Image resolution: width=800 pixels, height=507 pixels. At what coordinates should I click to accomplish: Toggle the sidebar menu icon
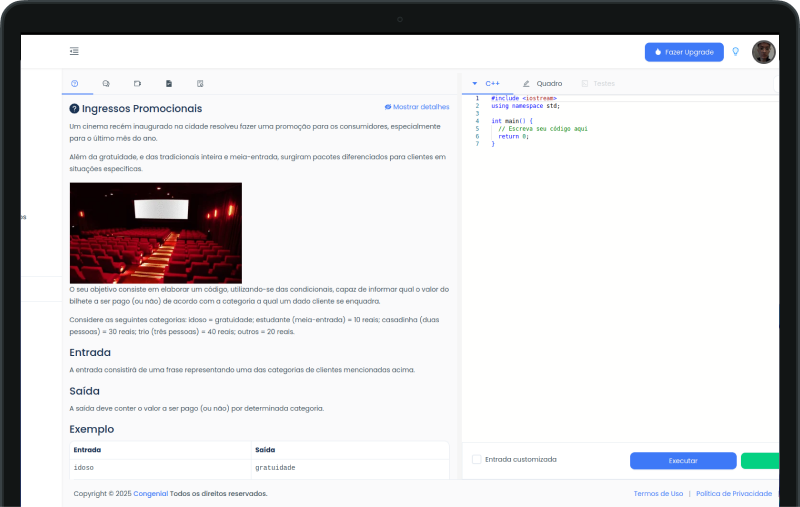coord(74,51)
